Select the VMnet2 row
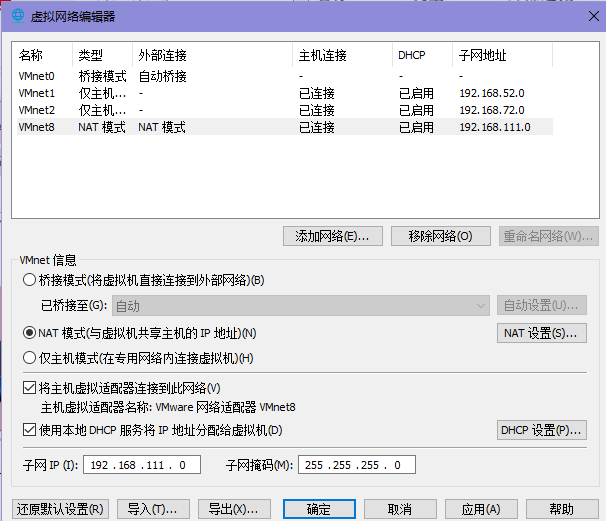The height and width of the screenshot is (521, 606). click(x=285, y=110)
